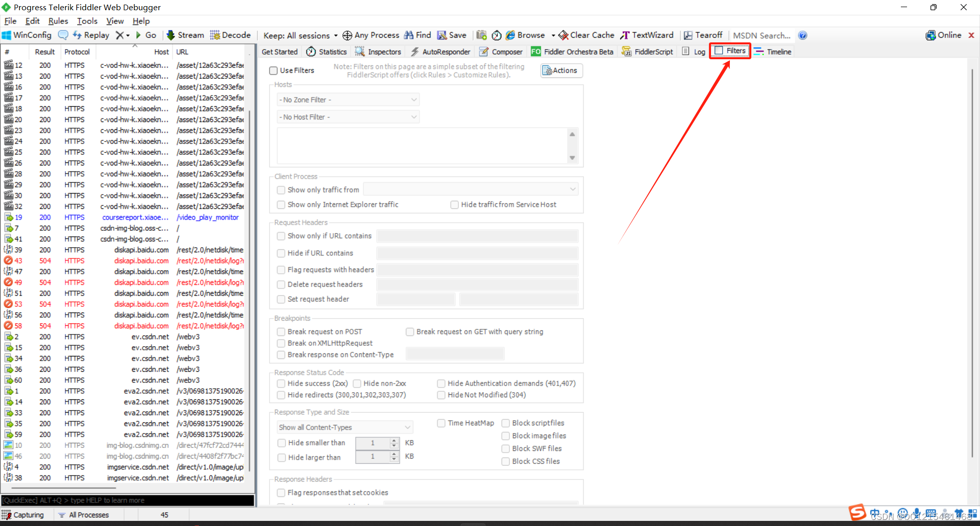Image resolution: width=980 pixels, height=526 pixels.
Task: Replay selected sessions
Action: point(91,35)
